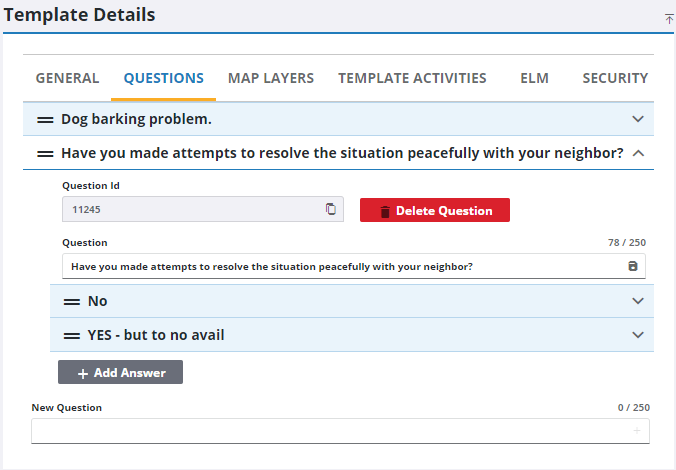Screen dimensions: 676x470
Task: Click the copy icon next to Question Id
Action: 331,209
